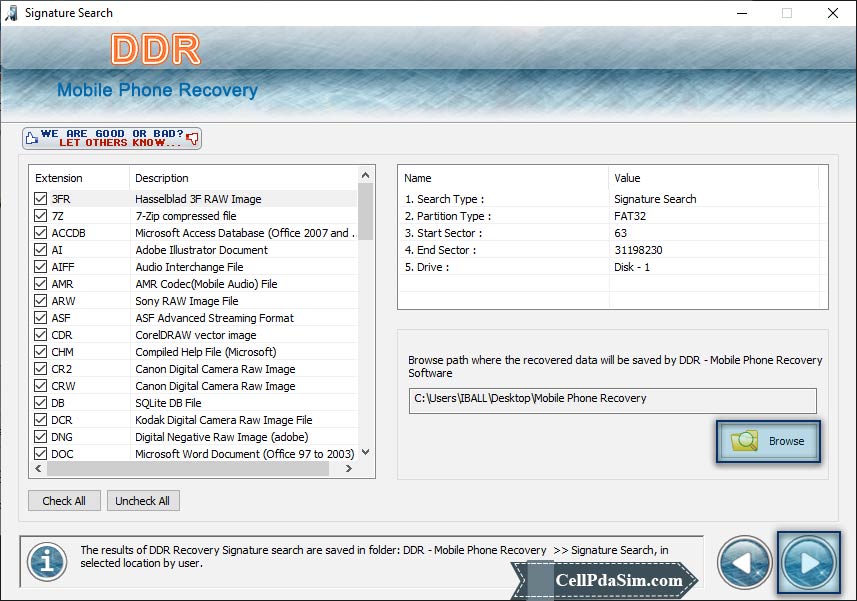Viewport: 857px width, 601px height.
Task: Click the Uncheck All button
Action: (143, 500)
